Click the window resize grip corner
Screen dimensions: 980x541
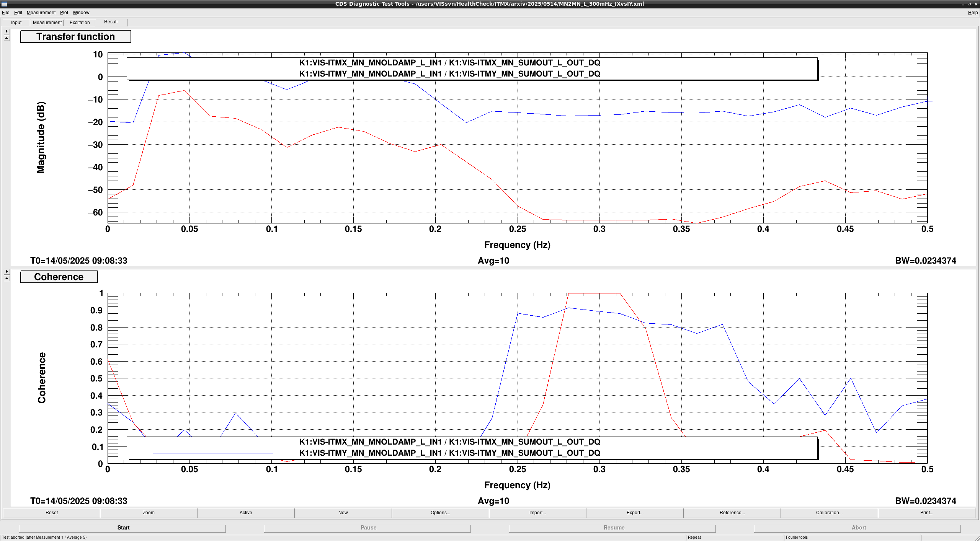click(x=977, y=538)
